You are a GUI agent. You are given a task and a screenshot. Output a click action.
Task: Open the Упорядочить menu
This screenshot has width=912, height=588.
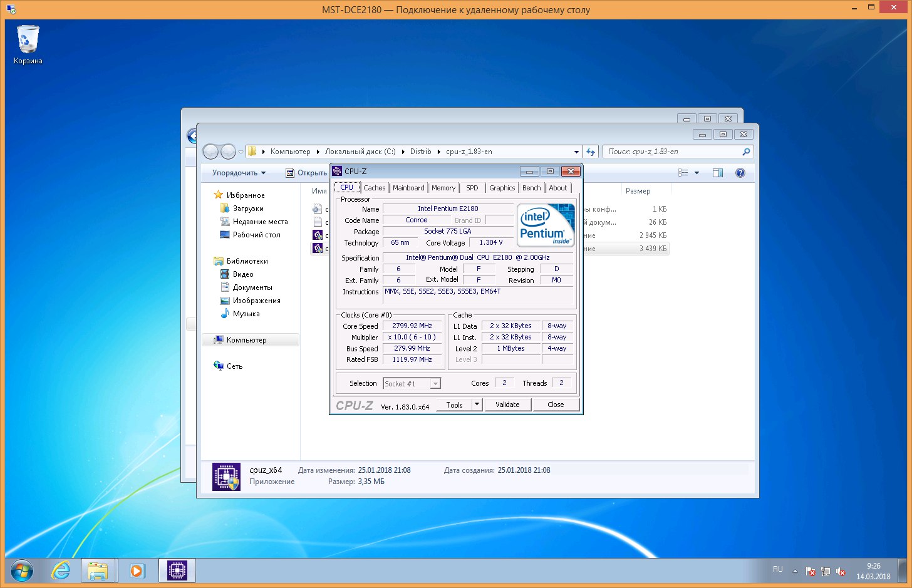pos(239,173)
